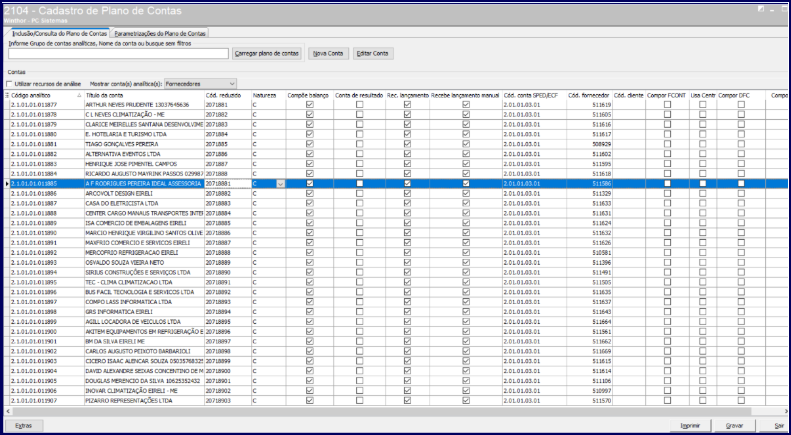Open the grid column selector icon
The height and width of the screenshot is (435, 791).
[x=7, y=95]
